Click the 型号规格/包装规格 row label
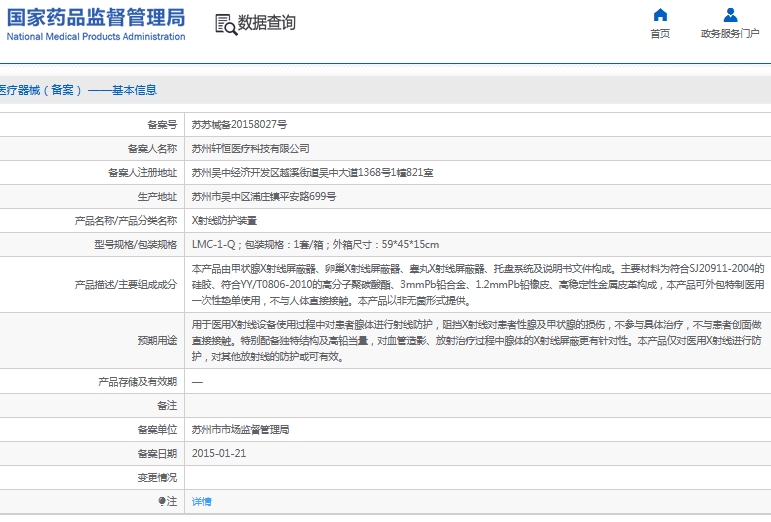This screenshot has width=771, height=522. [135, 244]
